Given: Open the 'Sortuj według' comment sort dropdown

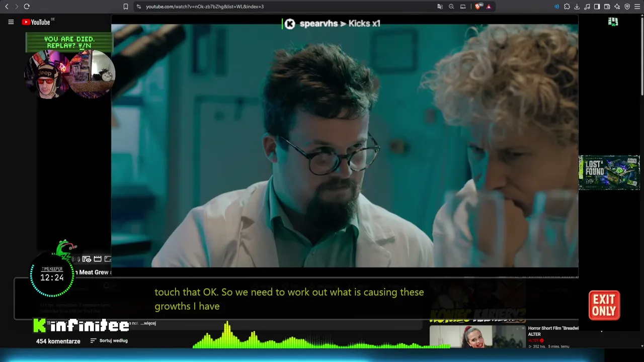Looking at the screenshot, I should [109, 341].
